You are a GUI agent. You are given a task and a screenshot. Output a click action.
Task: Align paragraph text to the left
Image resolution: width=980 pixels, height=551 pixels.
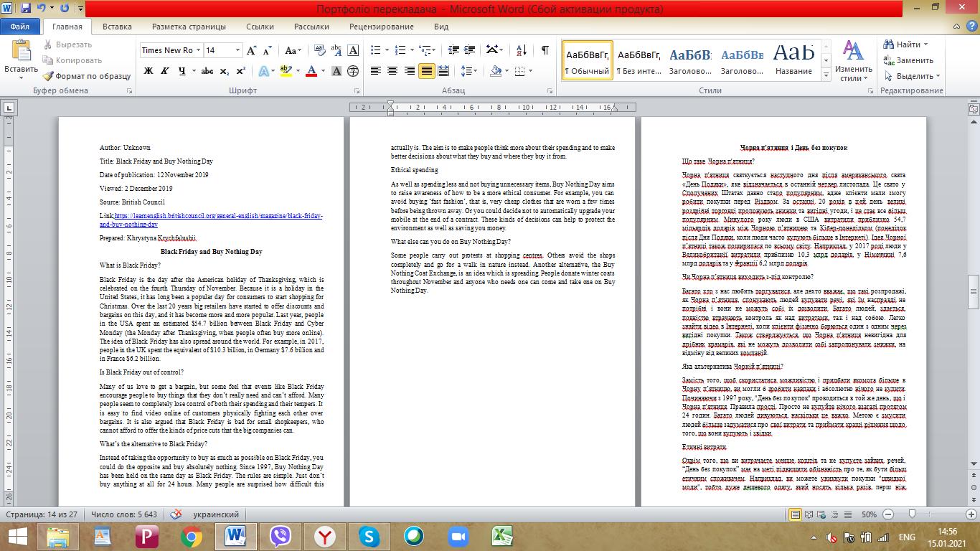(376, 71)
